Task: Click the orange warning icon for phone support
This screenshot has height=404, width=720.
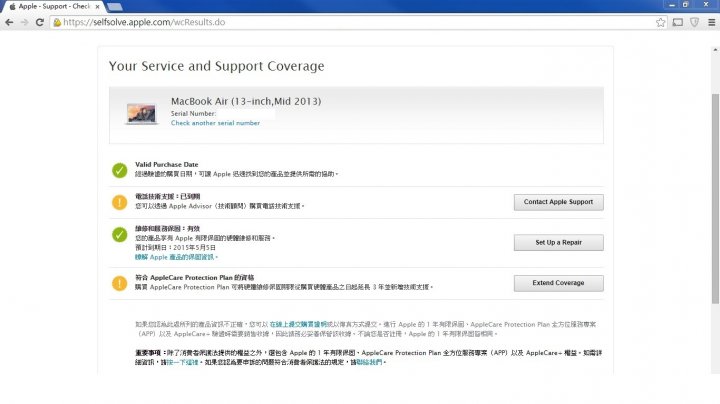Action: tap(119, 202)
